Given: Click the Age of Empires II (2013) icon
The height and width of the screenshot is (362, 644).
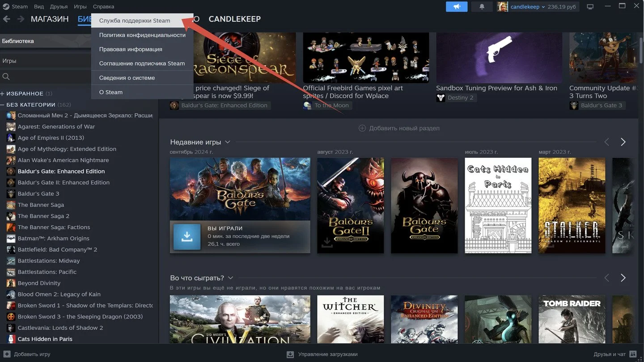Looking at the screenshot, I should [x=11, y=138].
